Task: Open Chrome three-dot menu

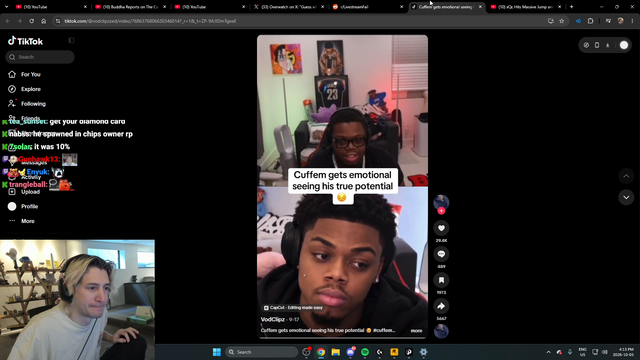Action: point(632,21)
